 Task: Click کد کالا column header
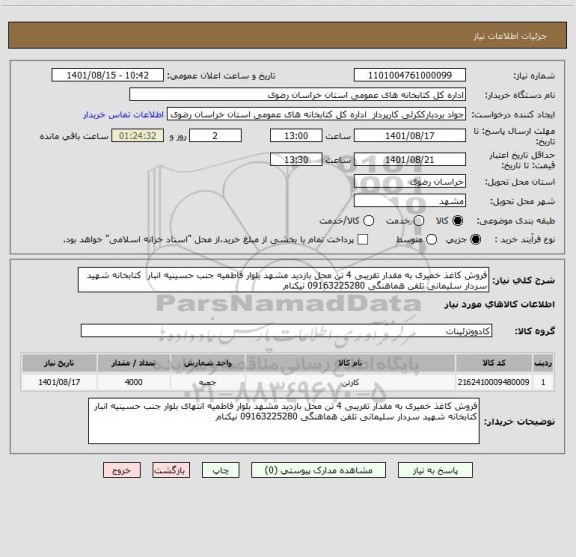point(494,363)
